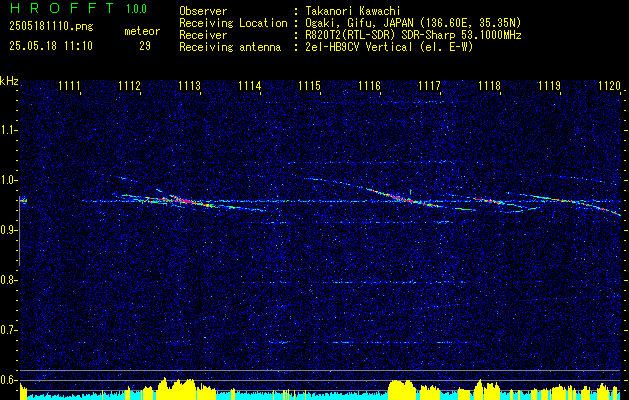
Task: Click the 1113 time marker
Action: 189,85
